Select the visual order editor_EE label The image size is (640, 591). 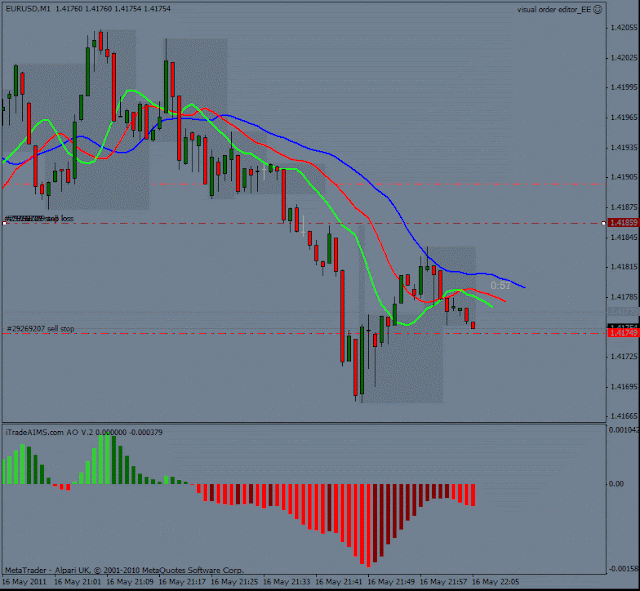(x=554, y=9)
